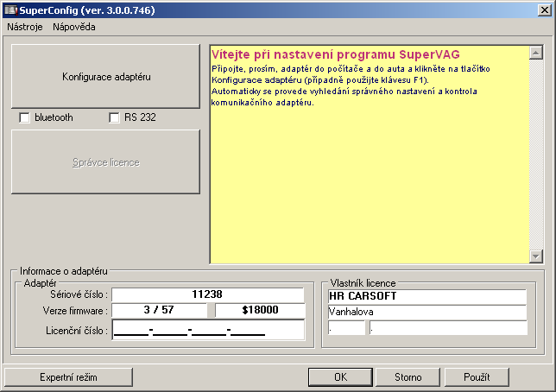
Task: Click the small short field below Vanhalova
Action: click(346, 328)
